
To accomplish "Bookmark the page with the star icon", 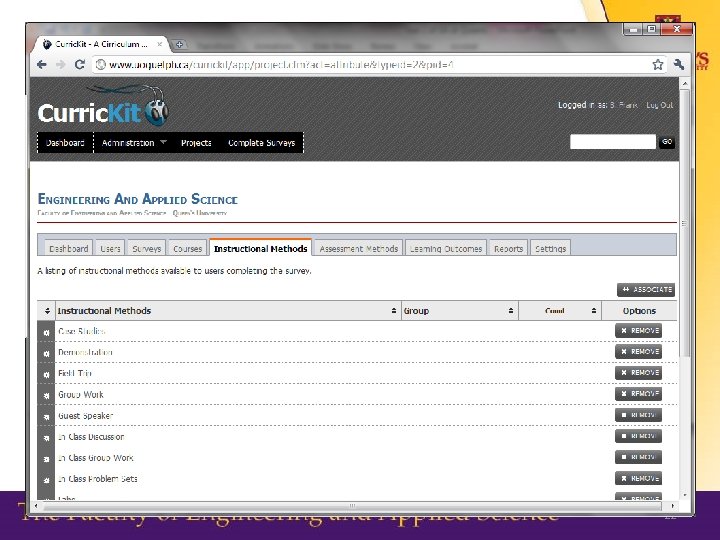I will tap(658, 64).
